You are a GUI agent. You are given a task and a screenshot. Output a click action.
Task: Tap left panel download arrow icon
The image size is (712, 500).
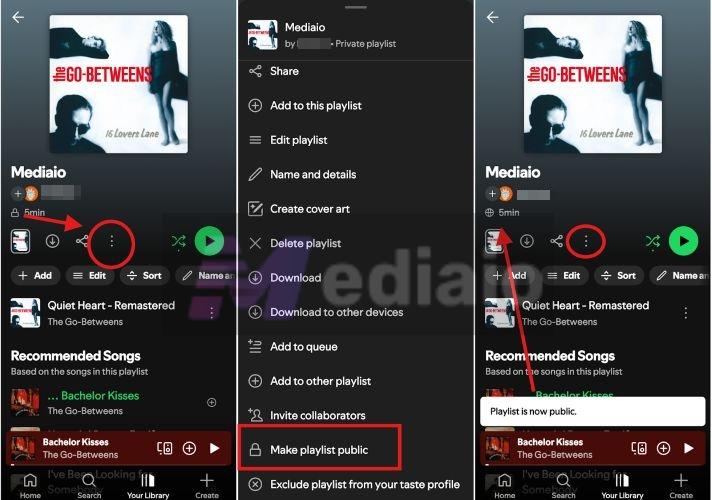(53, 241)
